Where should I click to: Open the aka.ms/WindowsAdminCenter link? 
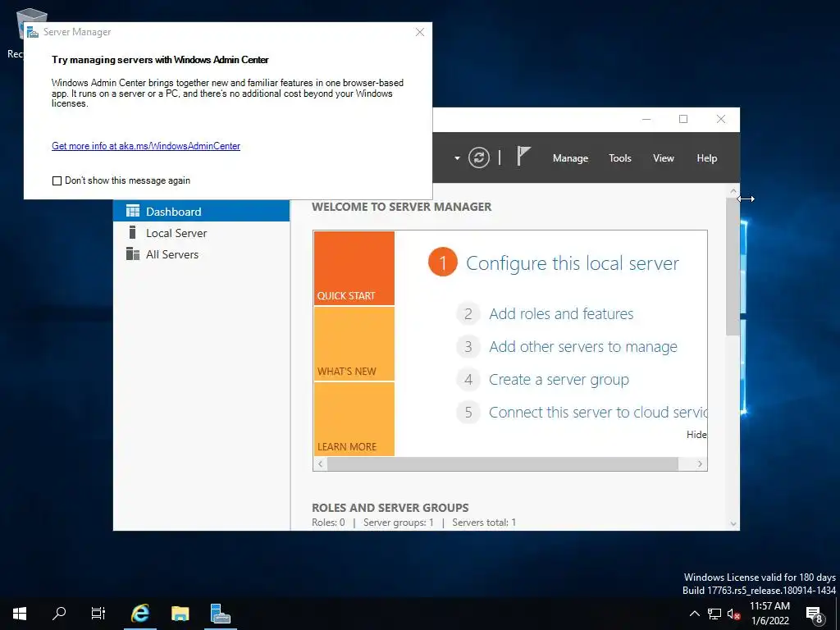coord(146,146)
